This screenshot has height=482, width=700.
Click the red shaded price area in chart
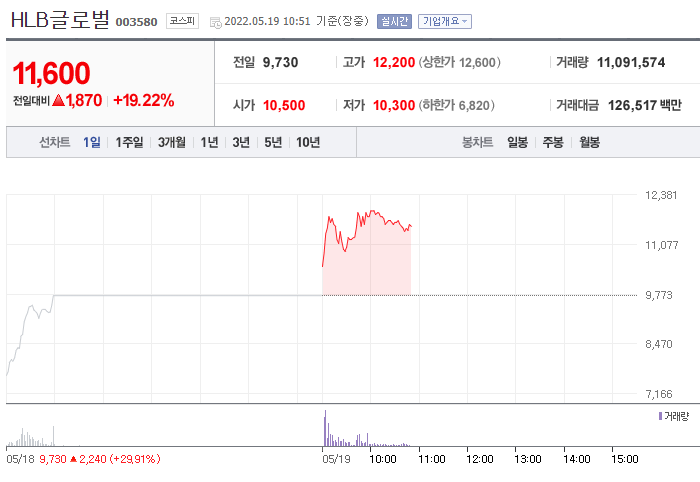coord(366,265)
